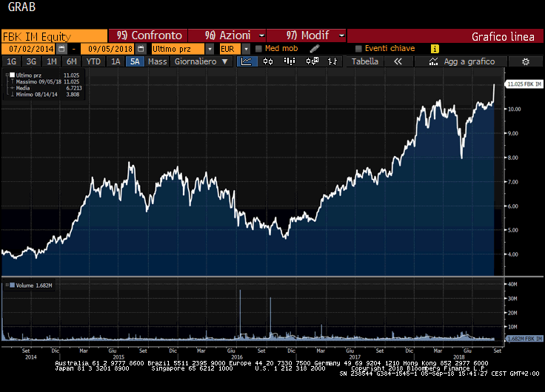Viewport: 545px width, 392px height.
Task: Open the 95) Confronto menu
Action: click(x=148, y=36)
